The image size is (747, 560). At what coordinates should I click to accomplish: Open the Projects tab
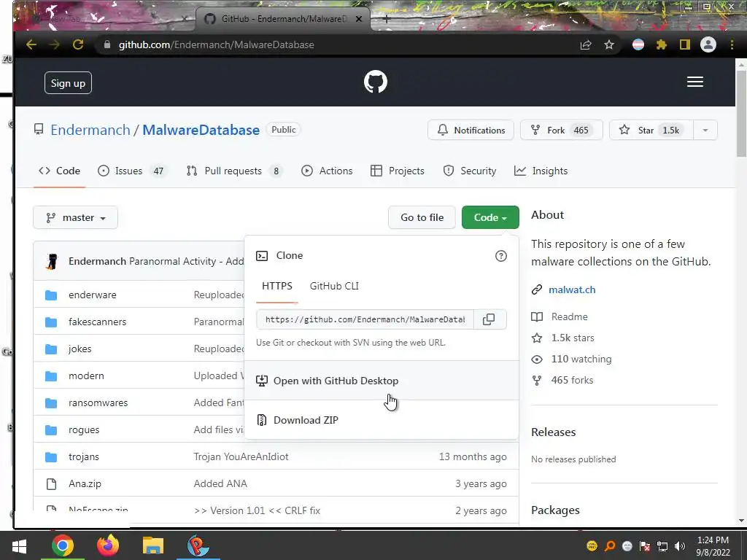(398, 171)
